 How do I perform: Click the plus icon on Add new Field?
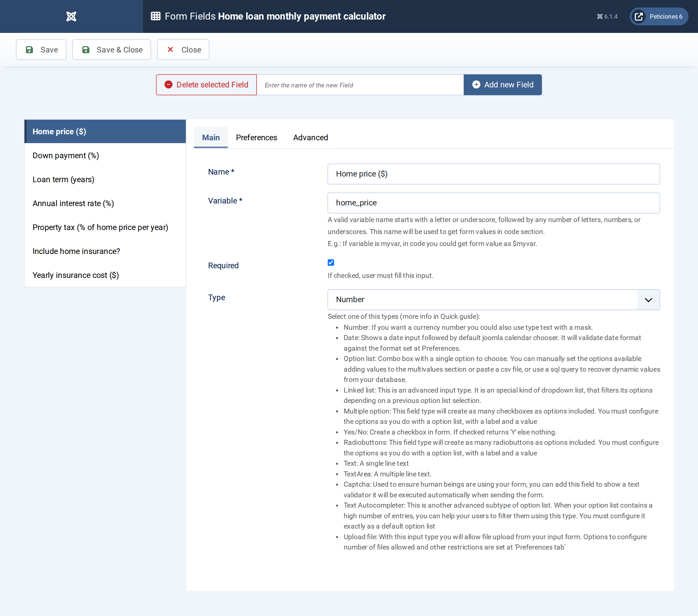point(476,85)
